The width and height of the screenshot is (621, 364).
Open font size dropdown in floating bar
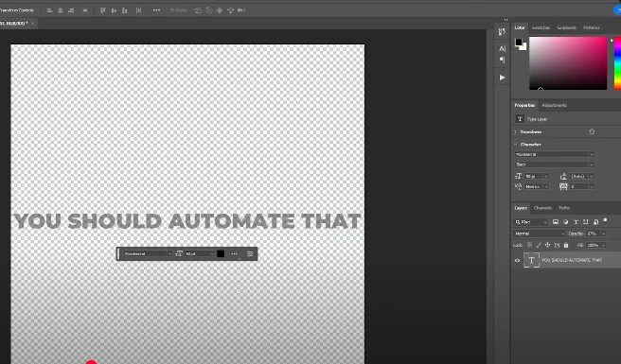point(212,254)
